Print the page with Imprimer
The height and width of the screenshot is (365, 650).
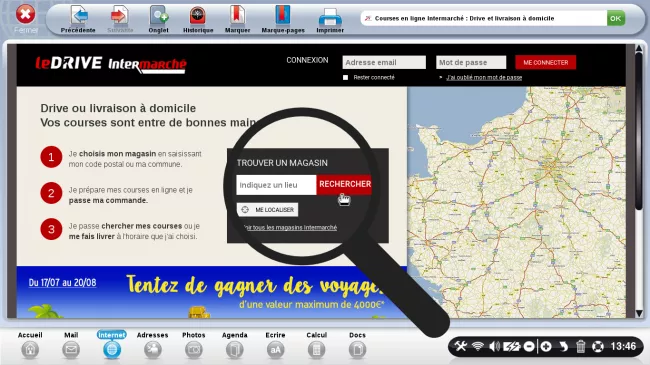click(330, 19)
